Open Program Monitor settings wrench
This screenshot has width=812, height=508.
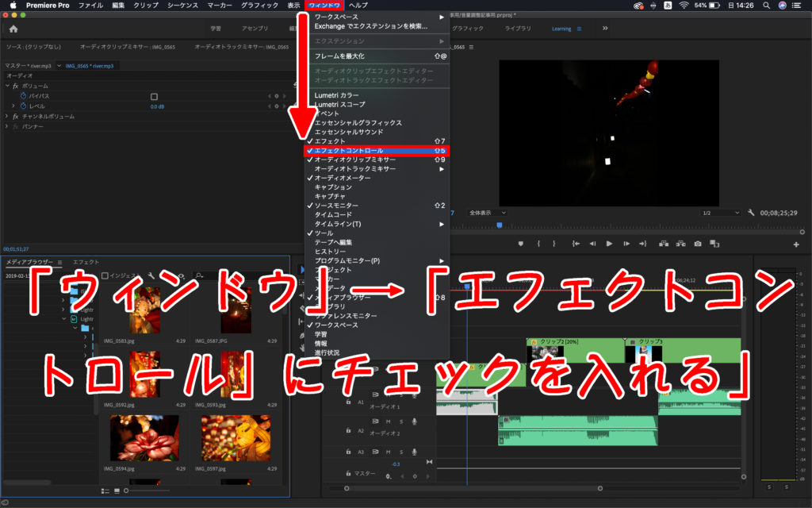coord(751,213)
